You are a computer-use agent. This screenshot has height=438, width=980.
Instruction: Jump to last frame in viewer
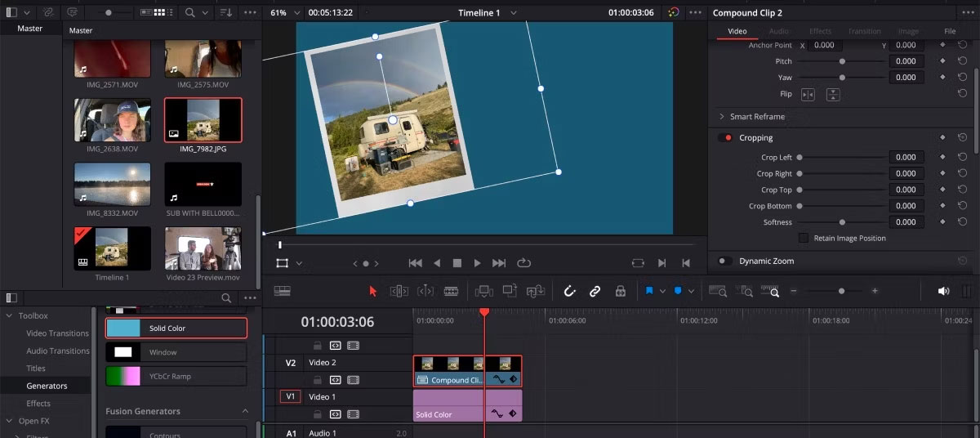[499, 263]
